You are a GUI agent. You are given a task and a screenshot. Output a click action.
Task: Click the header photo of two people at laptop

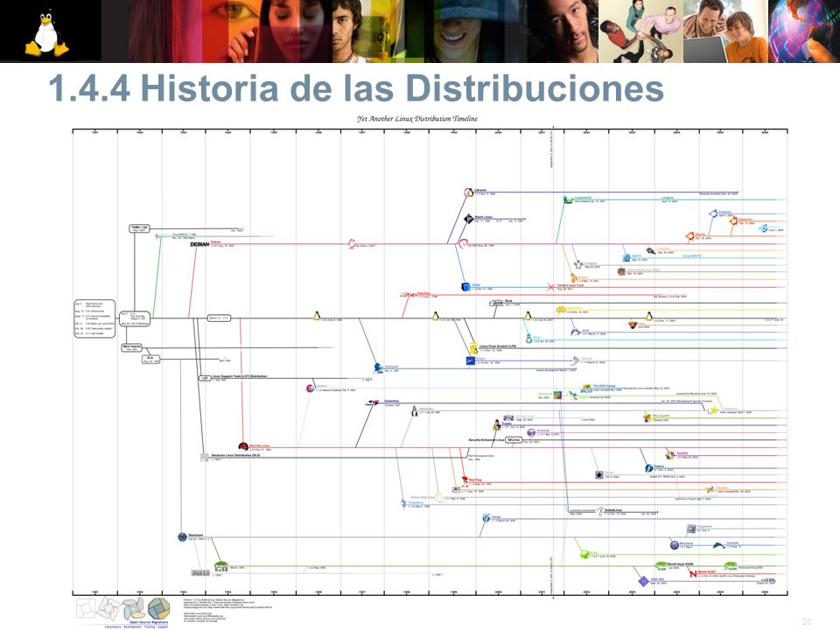(725, 31)
